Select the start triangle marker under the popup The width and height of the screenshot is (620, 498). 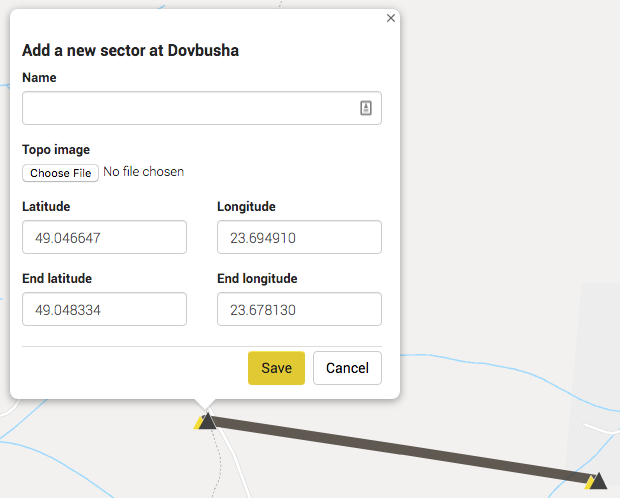(206, 421)
